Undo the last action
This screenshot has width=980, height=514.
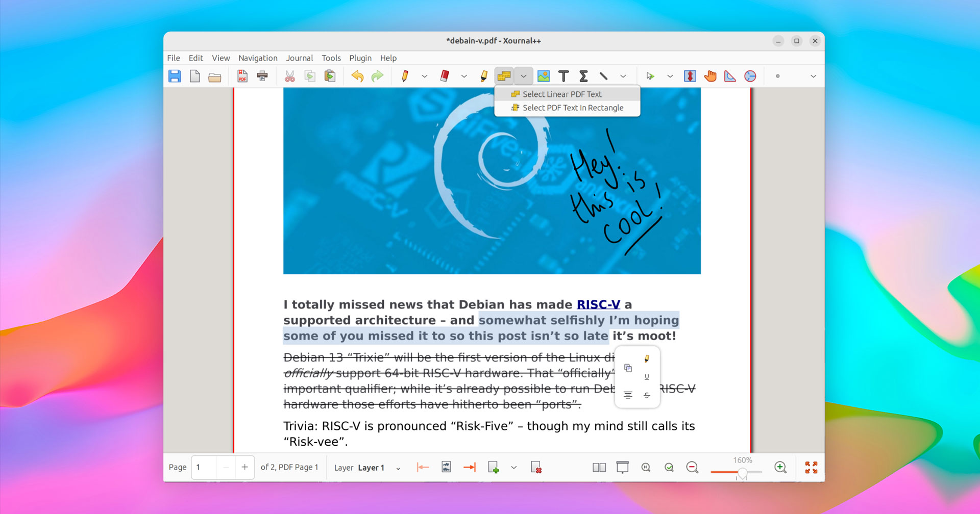pyautogui.click(x=357, y=76)
